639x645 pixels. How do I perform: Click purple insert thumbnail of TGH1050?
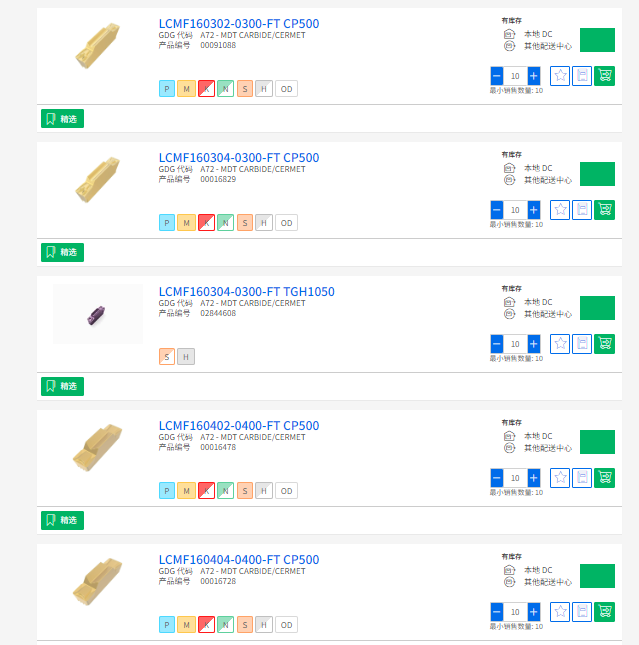point(98,314)
